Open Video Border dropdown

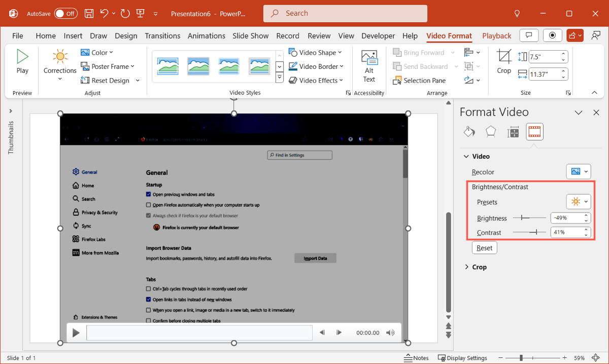pos(316,66)
